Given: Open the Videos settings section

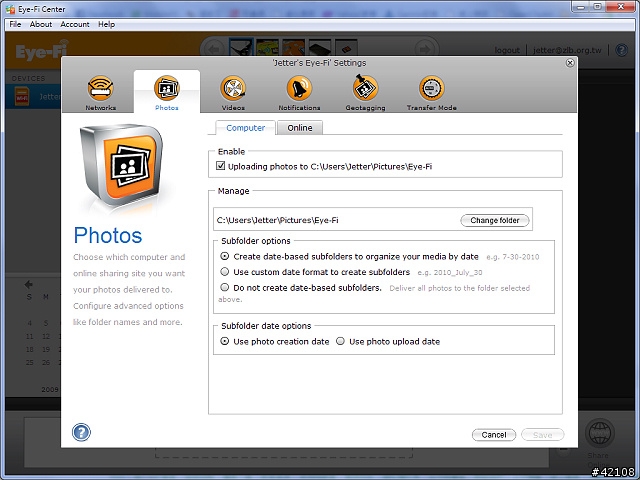Looking at the screenshot, I should [x=233, y=93].
